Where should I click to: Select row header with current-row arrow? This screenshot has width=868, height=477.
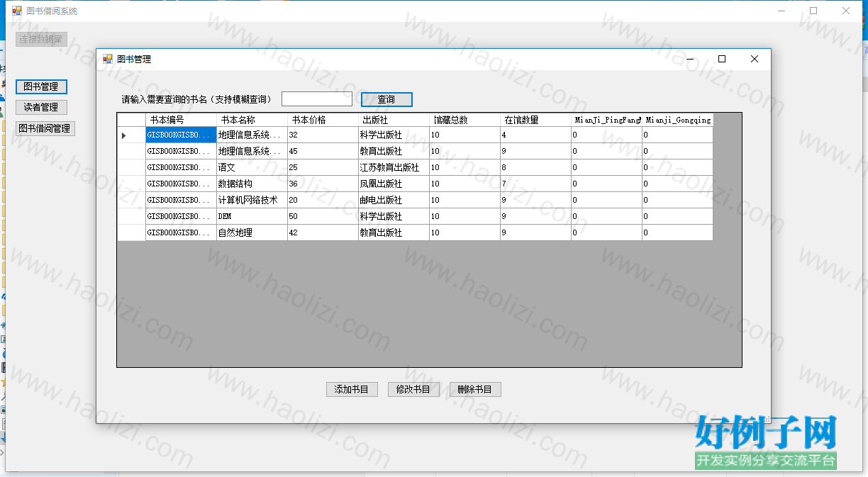[x=131, y=135]
